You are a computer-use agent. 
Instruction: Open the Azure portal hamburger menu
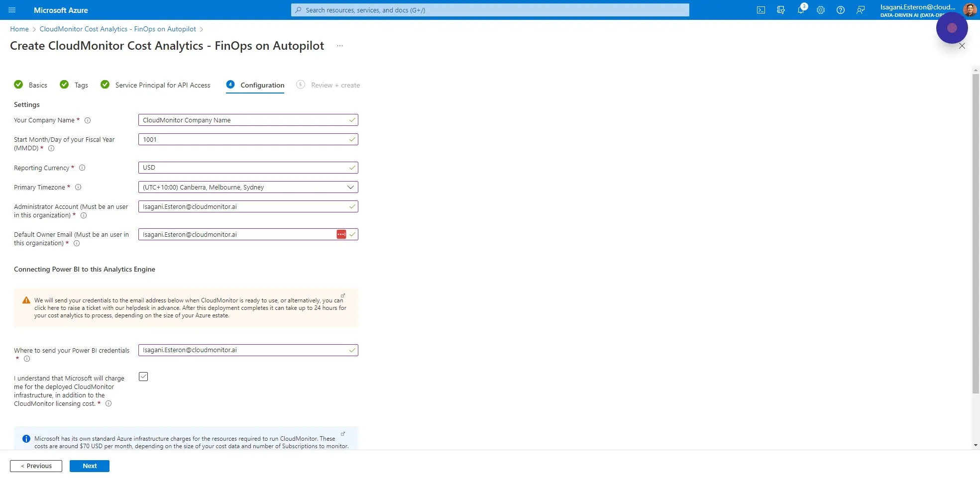click(12, 10)
